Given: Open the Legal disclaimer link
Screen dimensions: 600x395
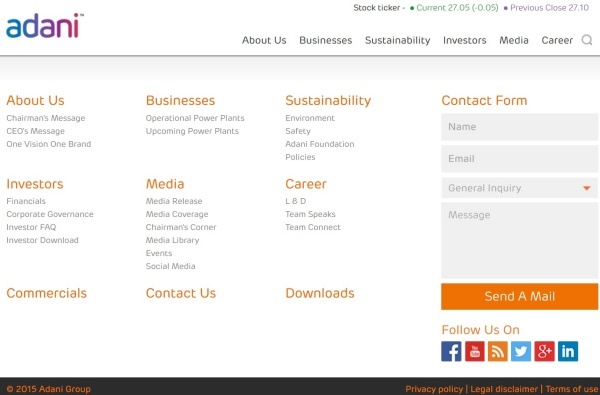Looking at the screenshot, I should (x=504, y=389).
